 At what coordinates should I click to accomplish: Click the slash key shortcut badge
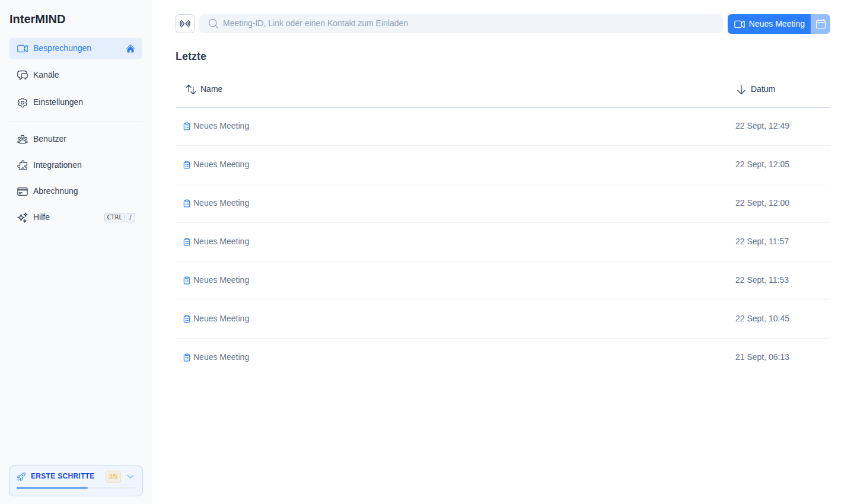[x=130, y=218]
